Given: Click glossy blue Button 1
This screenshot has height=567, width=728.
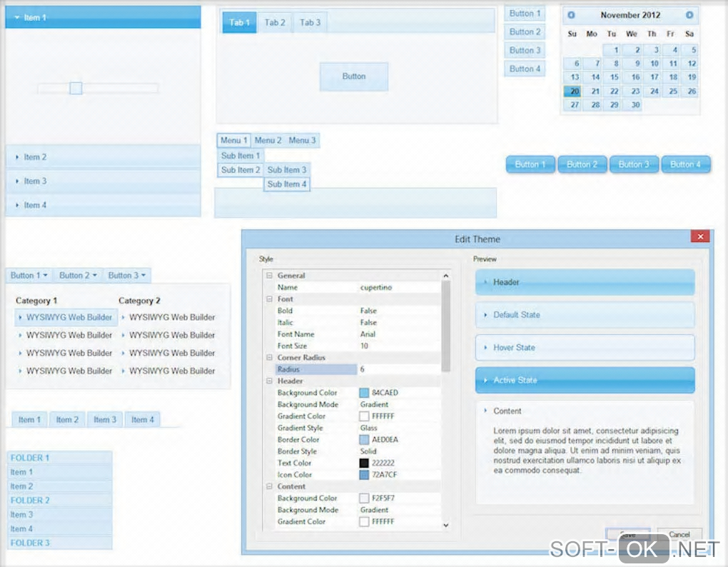Looking at the screenshot, I should [530, 164].
